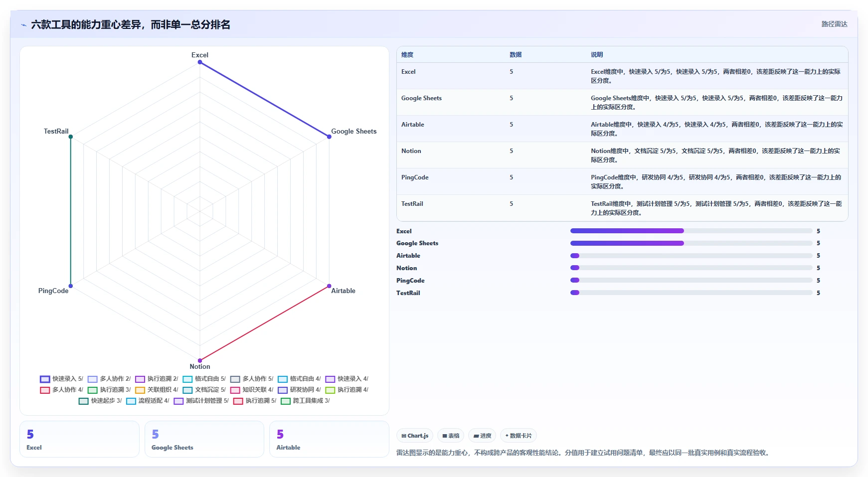
Task: Click the 路径雷达 label in the header
Action: [834, 24]
